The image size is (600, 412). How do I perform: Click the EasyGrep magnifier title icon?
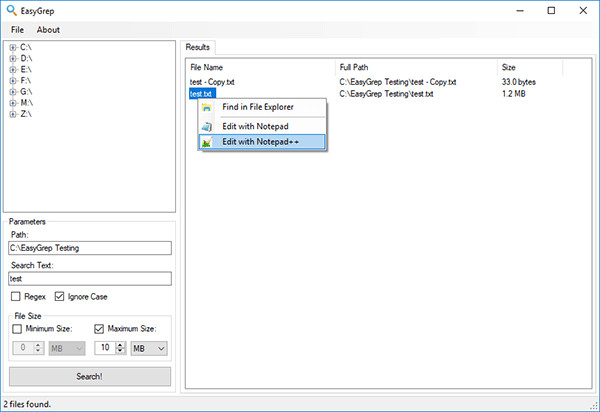coord(11,10)
